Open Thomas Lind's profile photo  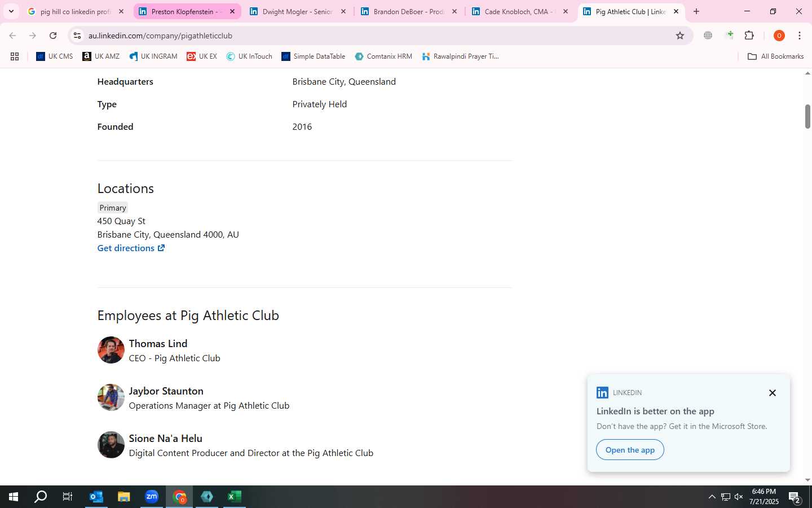(111, 350)
